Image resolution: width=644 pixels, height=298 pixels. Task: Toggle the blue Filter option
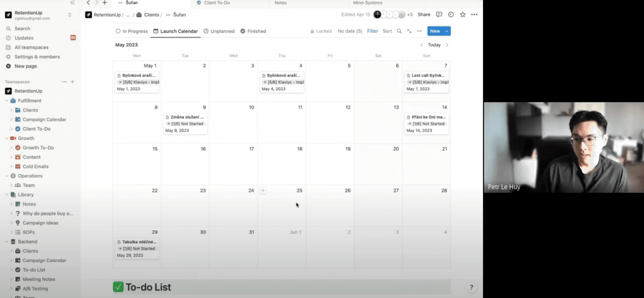click(x=372, y=31)
